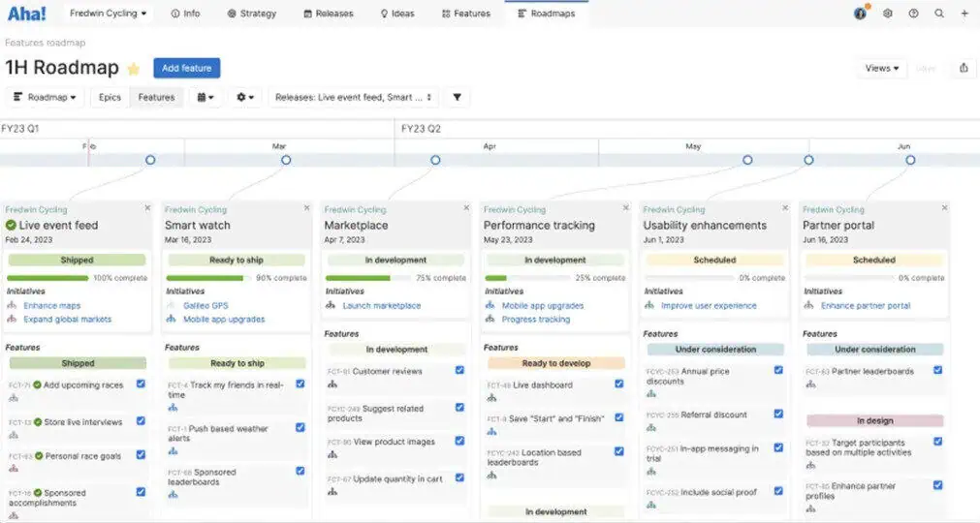The height and width of the screenshot is (523, 980).
Task: Click the Scheduled status on Partner portal
Action: [x=873, y=261]
